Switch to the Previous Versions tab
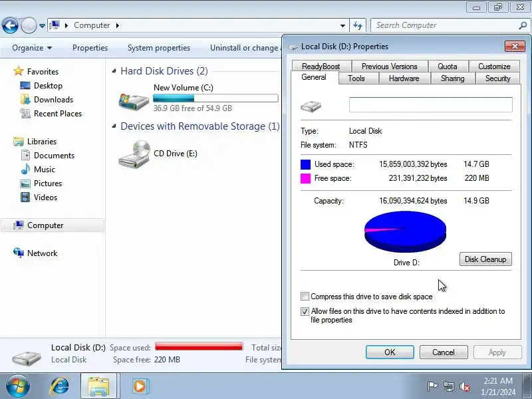 click(x=389, y=66)
